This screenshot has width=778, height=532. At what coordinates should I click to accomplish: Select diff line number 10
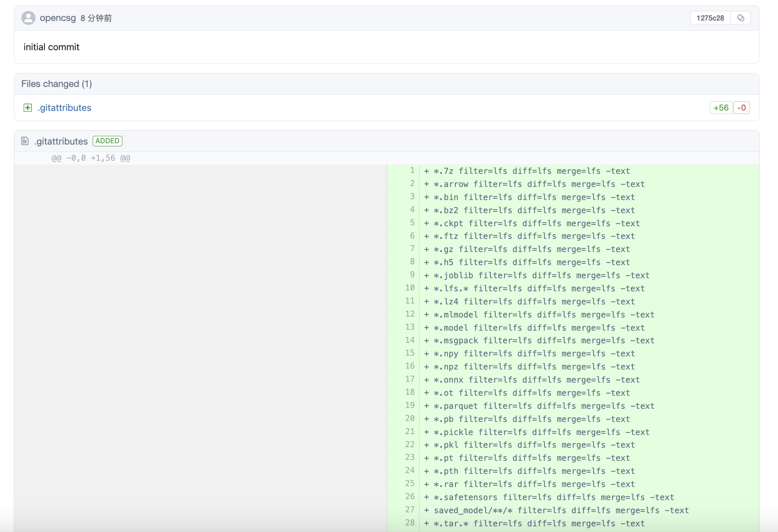(x=410, y=288)
